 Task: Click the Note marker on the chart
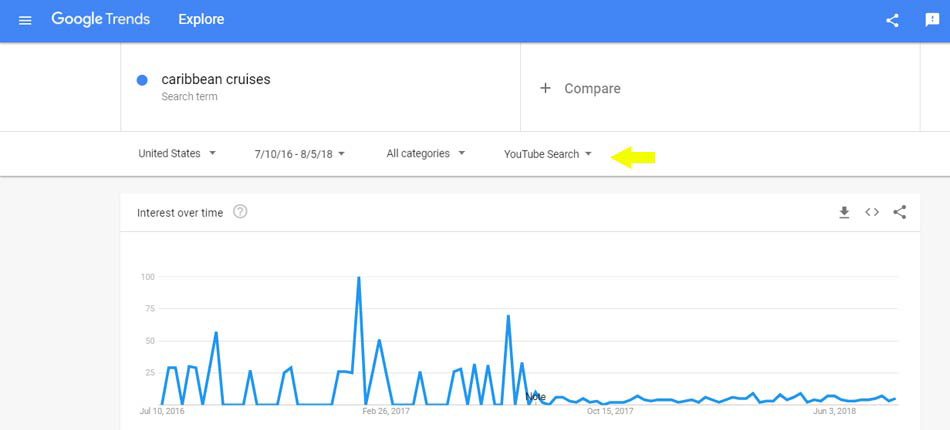[x=536, y=397]
